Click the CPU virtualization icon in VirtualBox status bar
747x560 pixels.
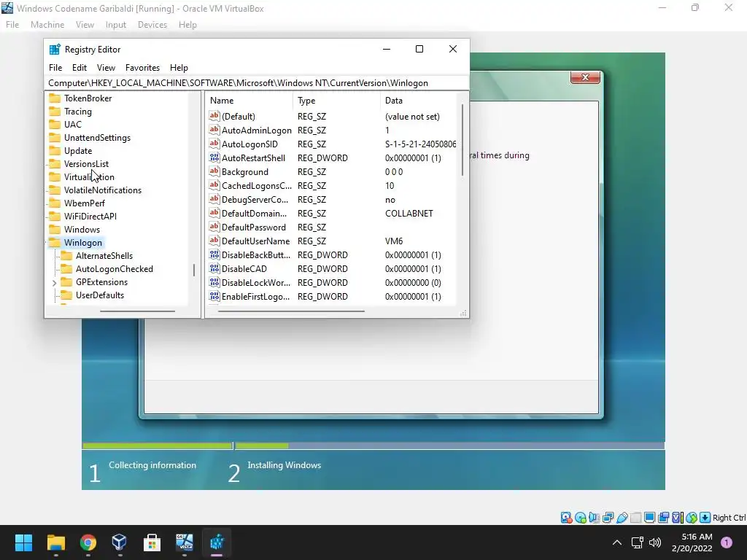(678, 518)
